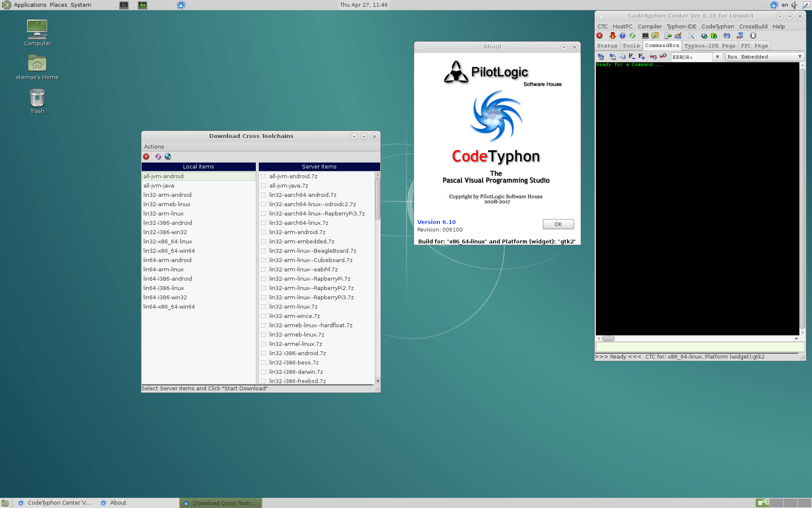Open the CodeTyphon menu in CTC menubar
Image resolution: width=812 pixels, height=508 pixels.
coord(718,26)
